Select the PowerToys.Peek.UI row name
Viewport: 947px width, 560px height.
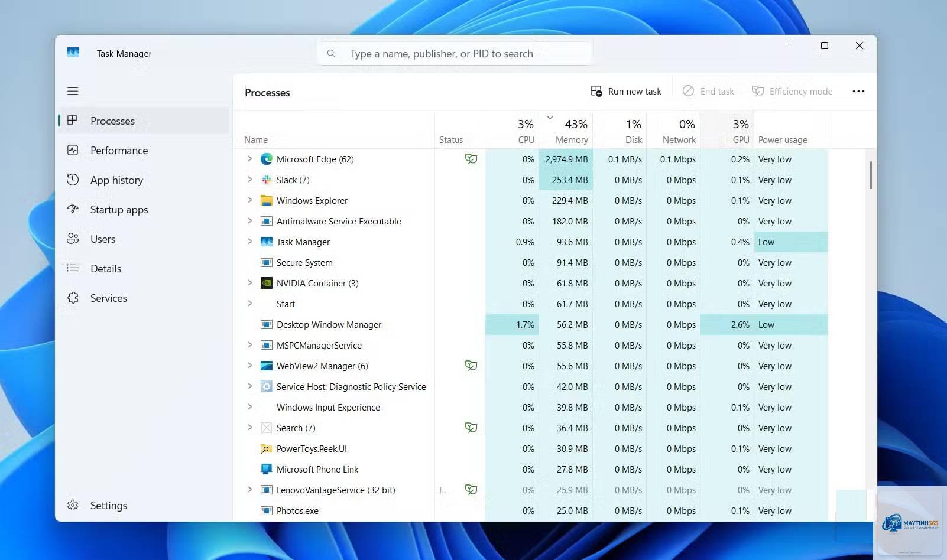tap(312, 448)
